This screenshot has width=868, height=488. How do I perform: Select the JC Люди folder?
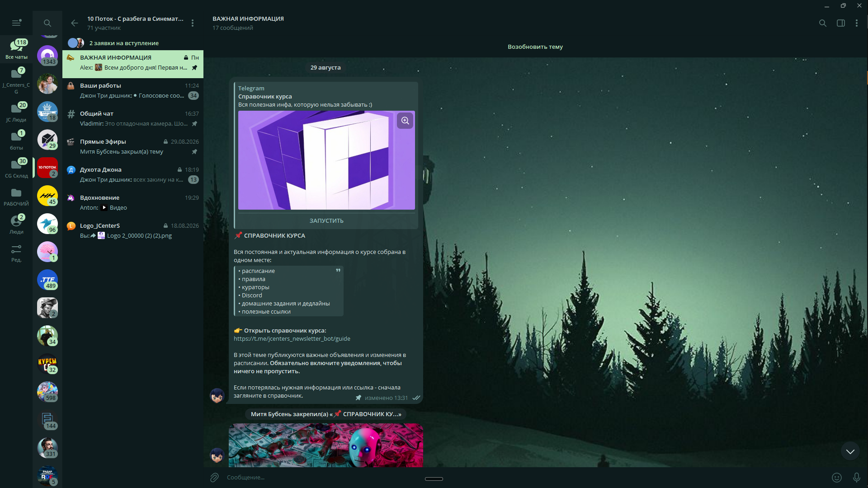tap(16, 112)
